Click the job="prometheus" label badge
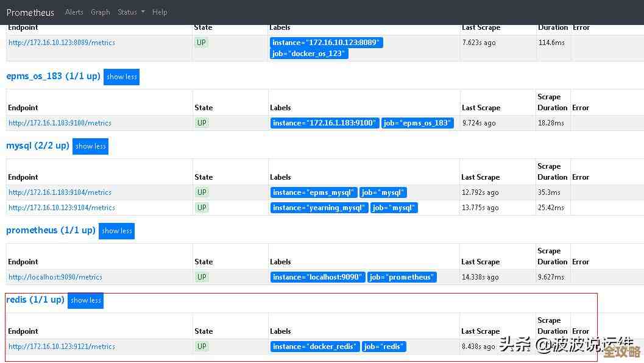Screen dimensions: 644x363 [402, 277]
